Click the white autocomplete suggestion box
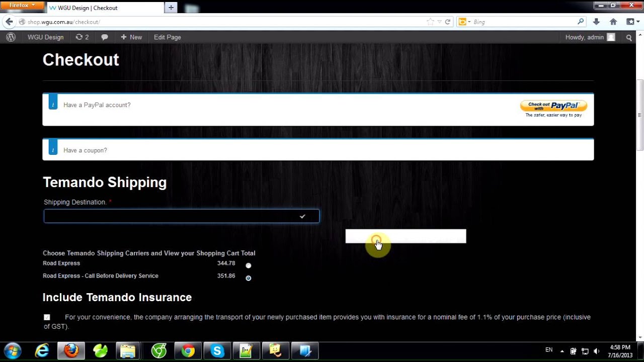 click(x=406, y=236)
